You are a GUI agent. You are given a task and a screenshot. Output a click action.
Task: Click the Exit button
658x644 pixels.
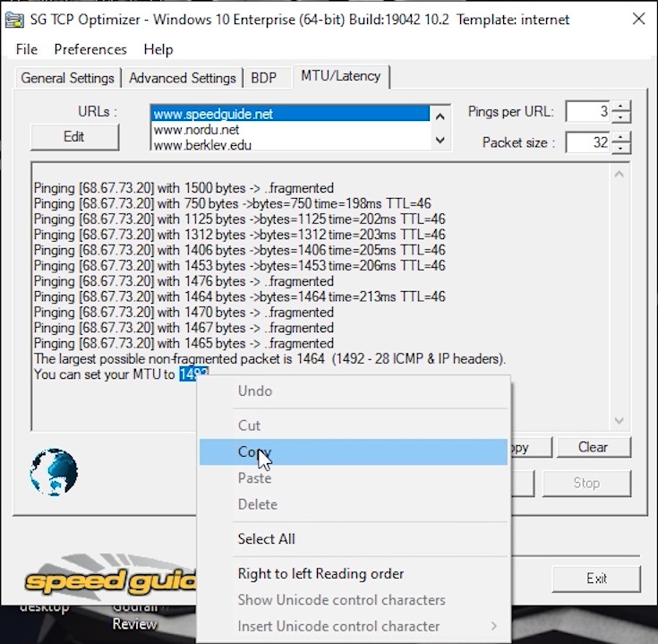click(596, 579)
